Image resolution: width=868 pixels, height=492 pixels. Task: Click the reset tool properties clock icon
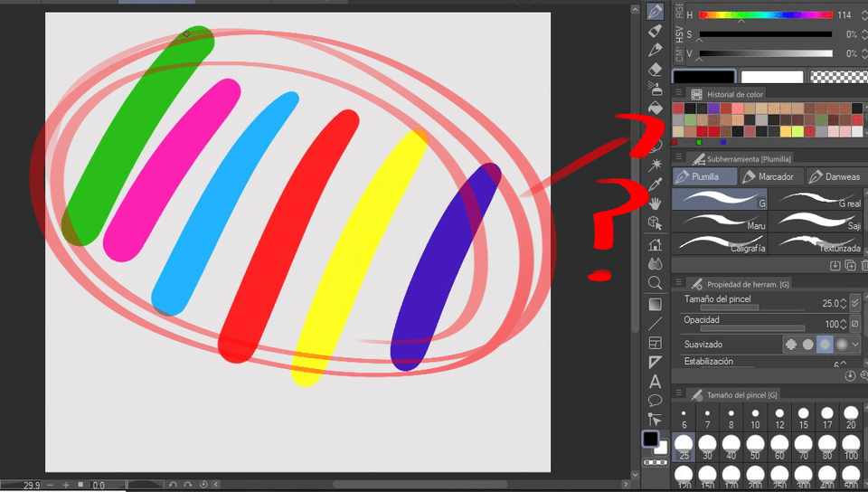tap(850, 376)
